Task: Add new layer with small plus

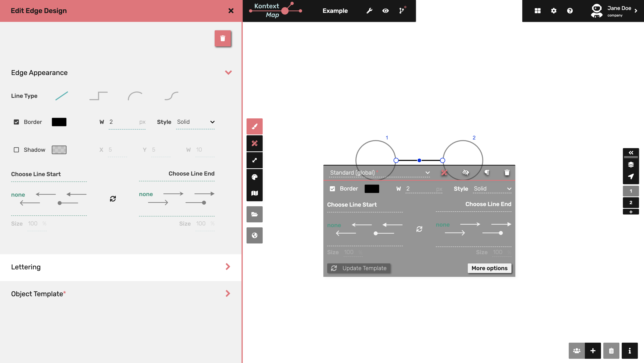Action: [631, 212]
